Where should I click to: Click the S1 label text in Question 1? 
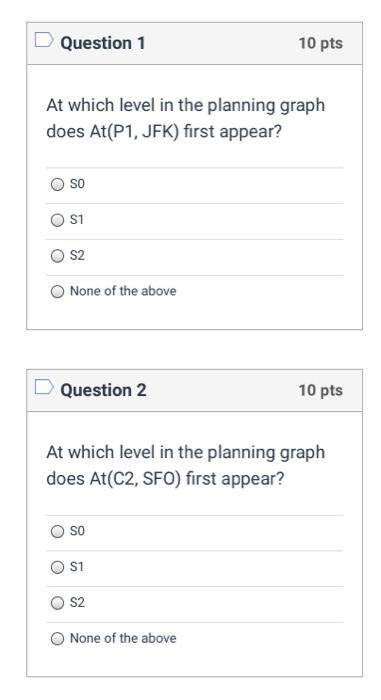click(77, 220)
